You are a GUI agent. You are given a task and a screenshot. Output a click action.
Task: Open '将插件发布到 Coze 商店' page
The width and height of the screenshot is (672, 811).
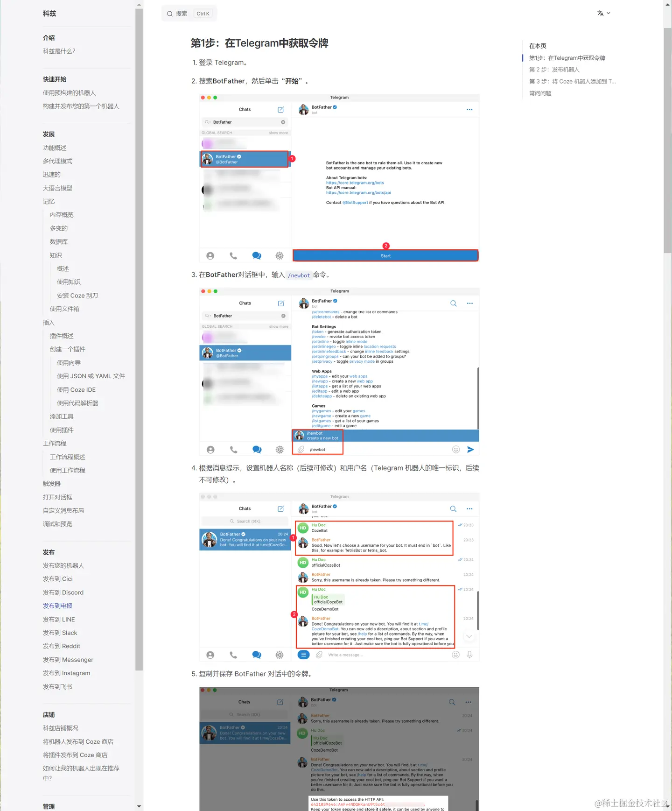point(76,755)
